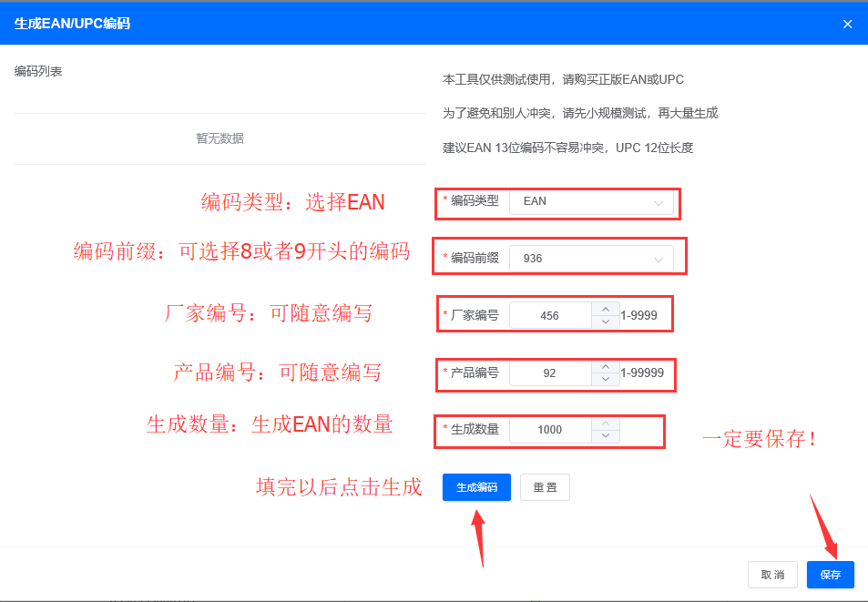Click the 重置 button
Viewport: 868px width, 602px height.
(545, 487)
